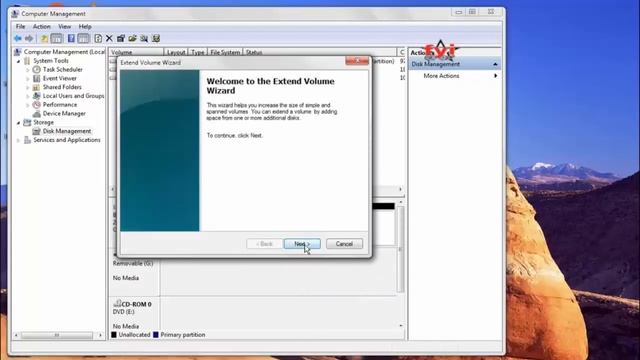Click the Refresh toolbar icon
This screenshot has width=640, height=360.
(x=98, y=38)
